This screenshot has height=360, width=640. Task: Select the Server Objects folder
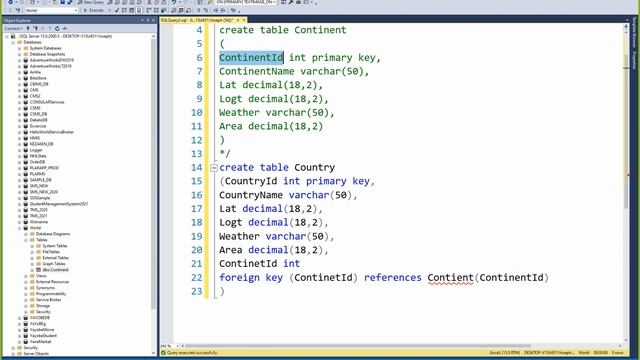[x=36, y=353]
